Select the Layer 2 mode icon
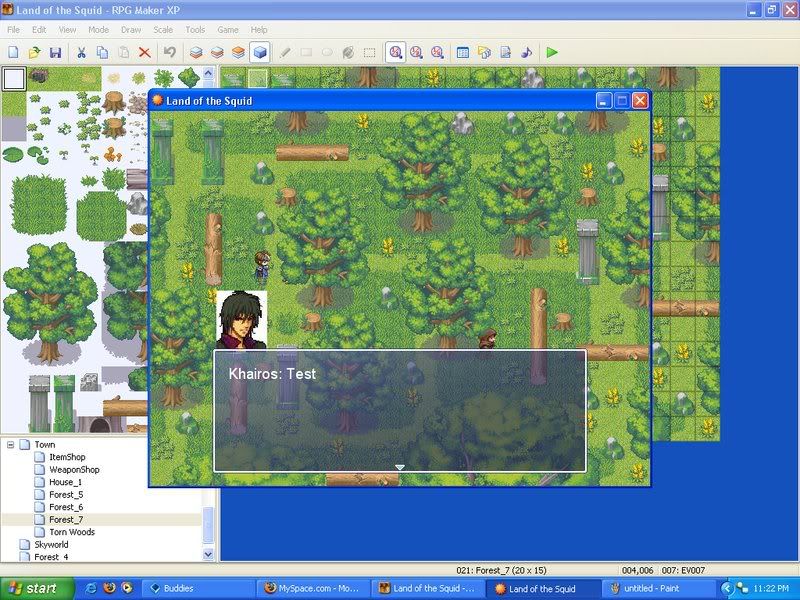This screenshot has height=600, width=800. coord(217,52)
